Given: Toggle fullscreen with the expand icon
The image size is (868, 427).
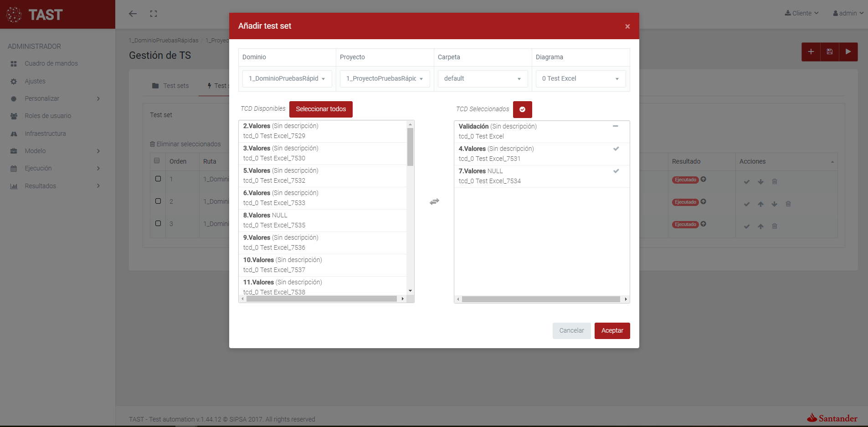Looking at the screenshot, I should (154, 14).
